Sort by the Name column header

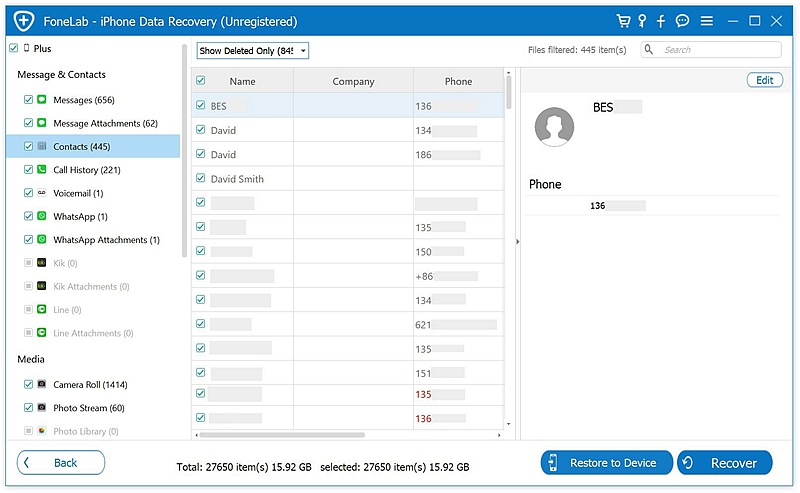[x=242, y=81]
